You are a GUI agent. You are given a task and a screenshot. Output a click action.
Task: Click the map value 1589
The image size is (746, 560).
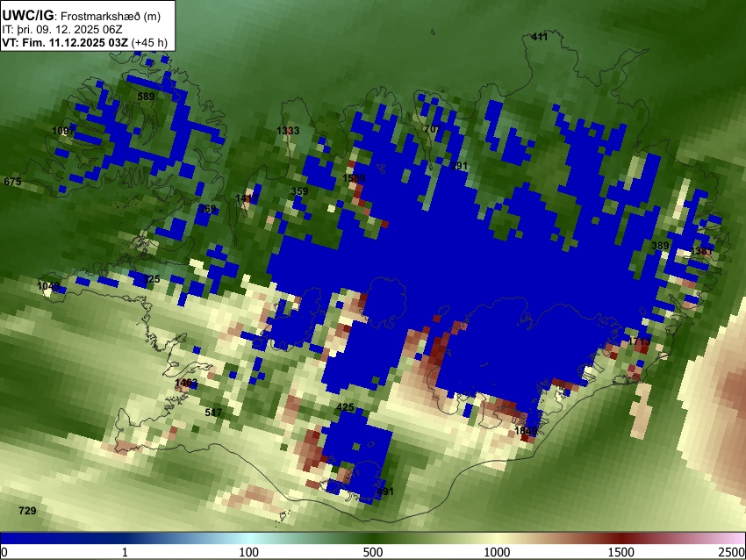pos(354,178)
